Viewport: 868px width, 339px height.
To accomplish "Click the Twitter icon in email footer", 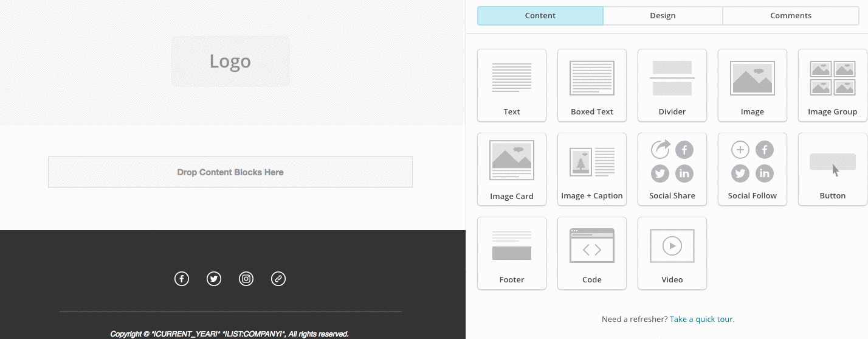I will [214, 279].
